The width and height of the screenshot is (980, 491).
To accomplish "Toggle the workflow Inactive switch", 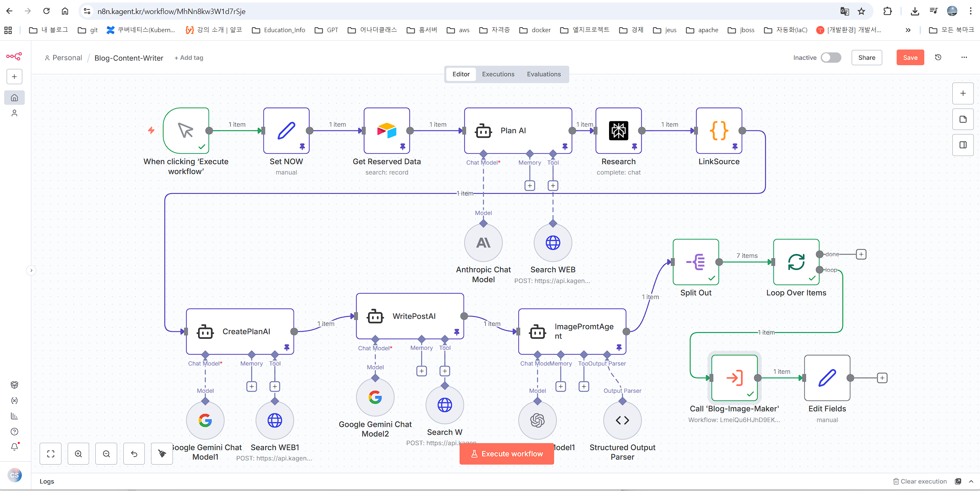I will coord(831,57).
